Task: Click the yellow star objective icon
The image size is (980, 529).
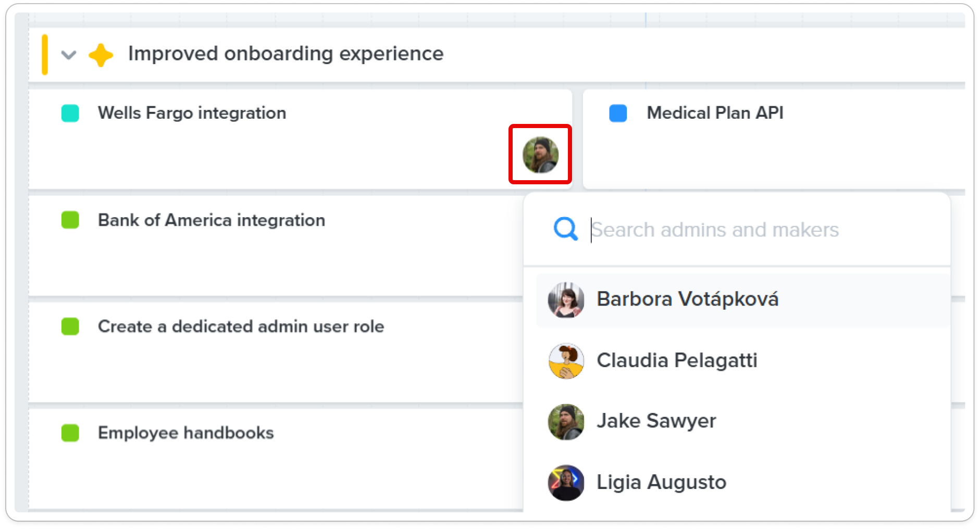Action: tap(101, 55)
